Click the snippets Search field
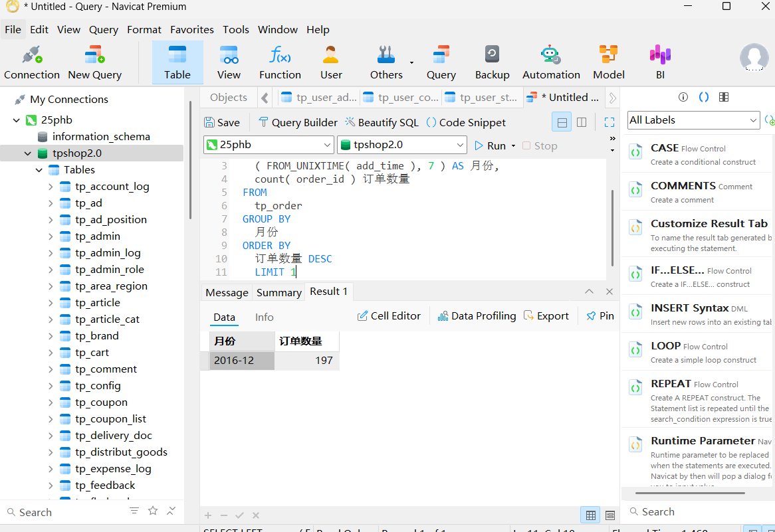Screen dimensions: 775x532 [x=697, y=512]
